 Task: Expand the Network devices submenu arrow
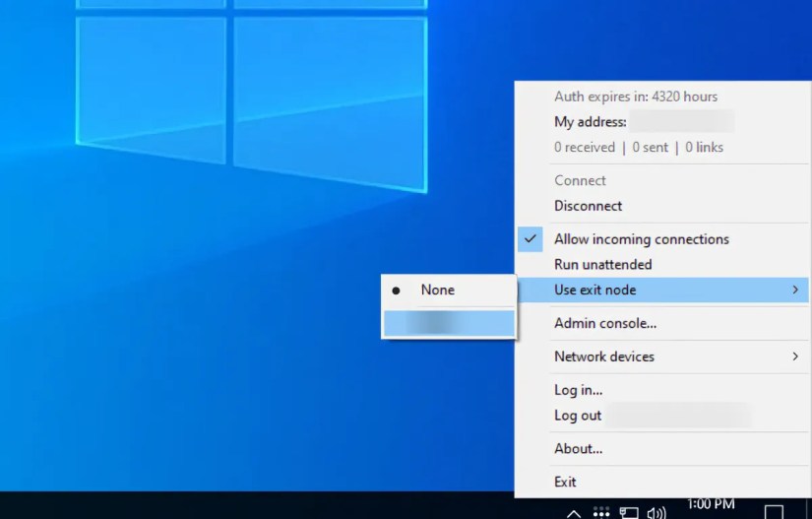(x=795, y=357)
